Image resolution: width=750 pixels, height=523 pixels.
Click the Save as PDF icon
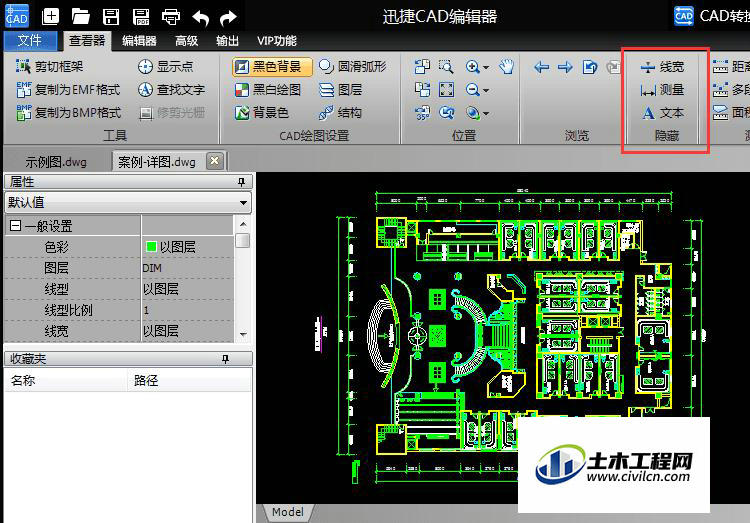point(141,17)
